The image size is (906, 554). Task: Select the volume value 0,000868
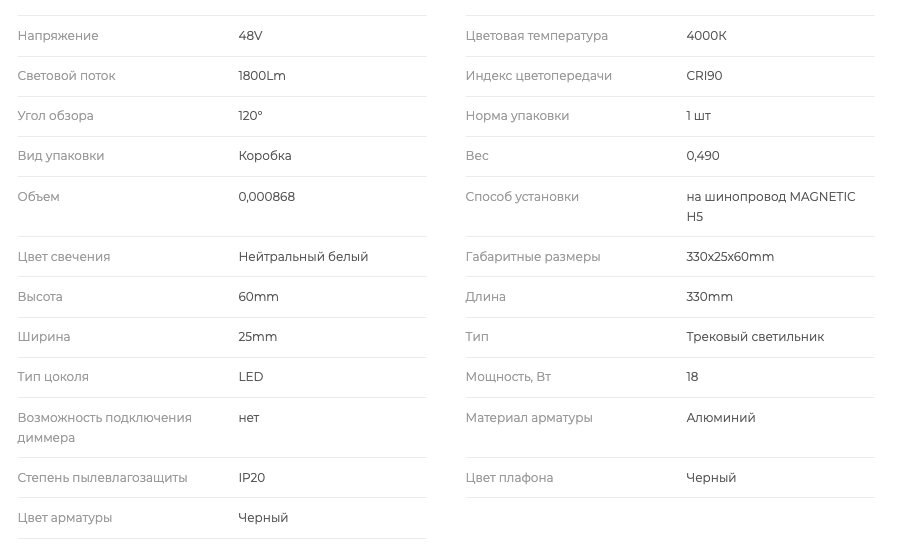tap(267, 197)
